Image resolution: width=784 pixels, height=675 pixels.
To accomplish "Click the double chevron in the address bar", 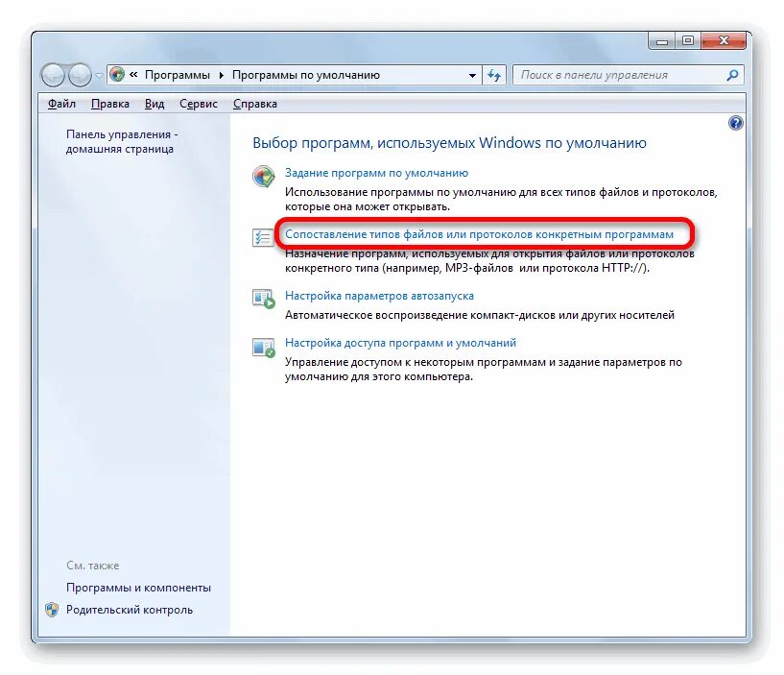I will click(133, 75).
